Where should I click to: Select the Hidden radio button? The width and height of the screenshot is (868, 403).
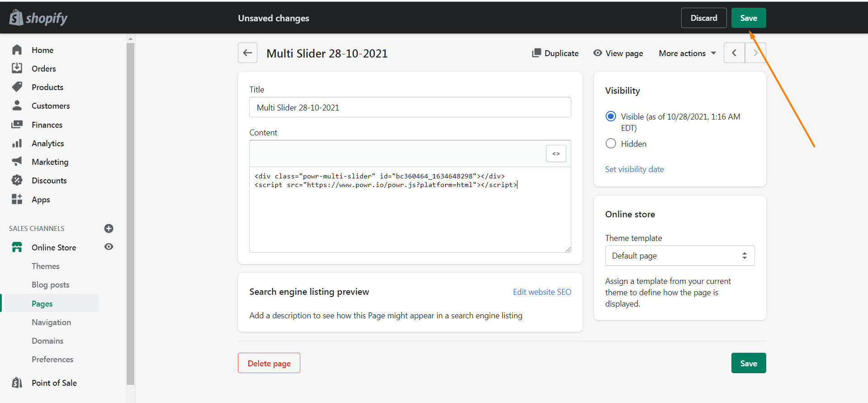611,144
